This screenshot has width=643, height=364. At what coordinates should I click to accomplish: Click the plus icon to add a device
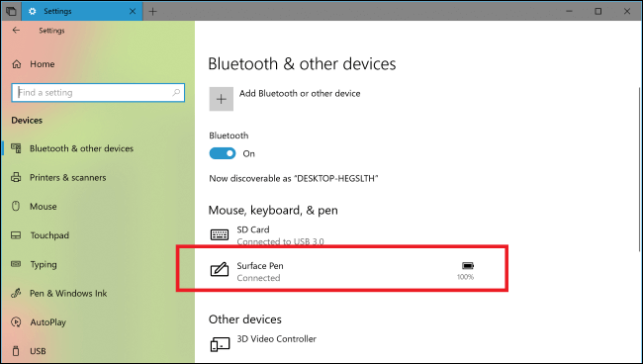point(222,99)
